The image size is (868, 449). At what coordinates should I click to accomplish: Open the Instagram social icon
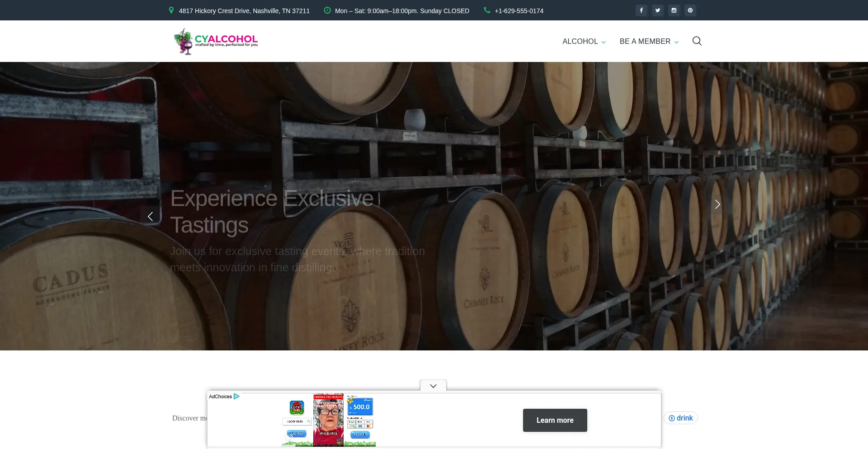pyautogui.click(x=674, y=10)
